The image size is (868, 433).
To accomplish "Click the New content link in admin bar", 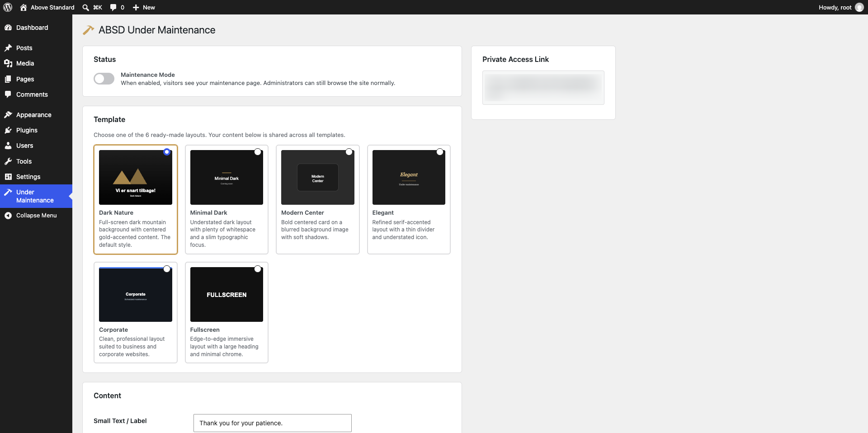I will (x=149, y=7).
